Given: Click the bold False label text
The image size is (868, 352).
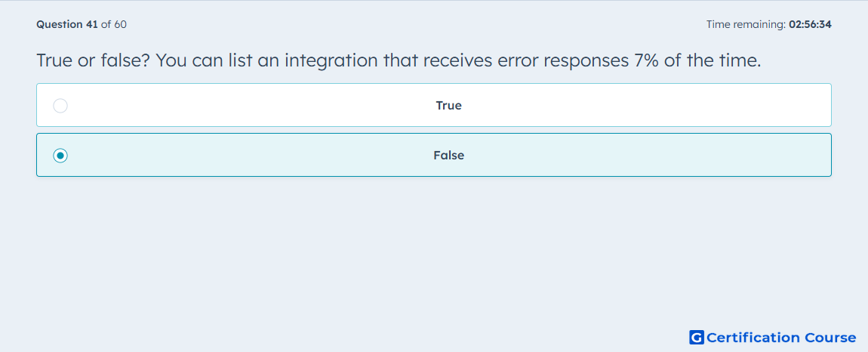Looking at the screenshot, I should [449, 156].
